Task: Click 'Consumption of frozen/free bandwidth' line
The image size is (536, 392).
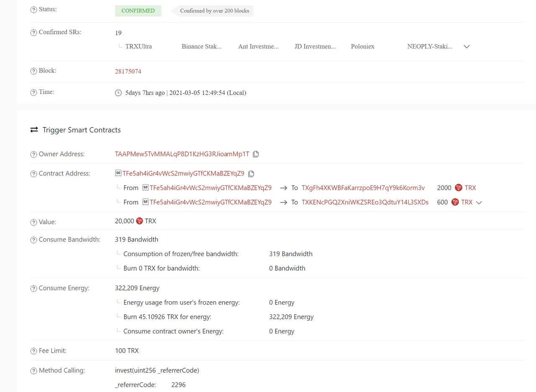Action: pos(181,254)
